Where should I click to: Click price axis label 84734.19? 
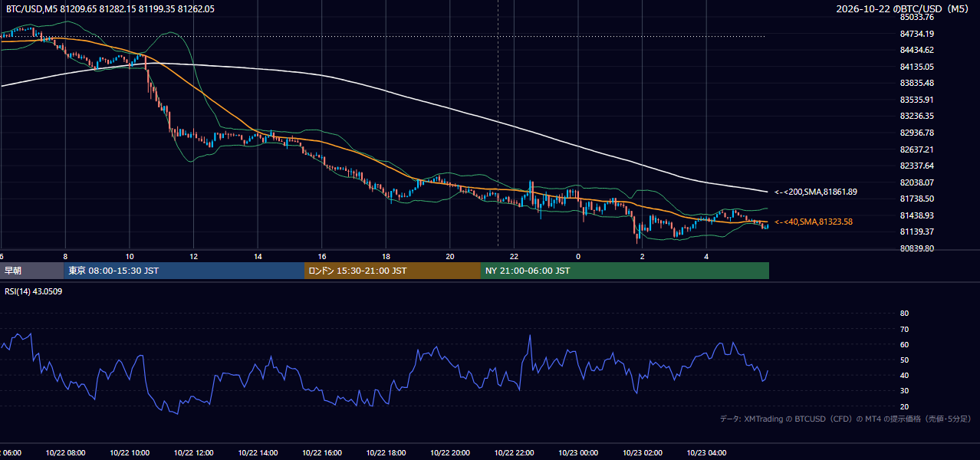coord(916,34)
